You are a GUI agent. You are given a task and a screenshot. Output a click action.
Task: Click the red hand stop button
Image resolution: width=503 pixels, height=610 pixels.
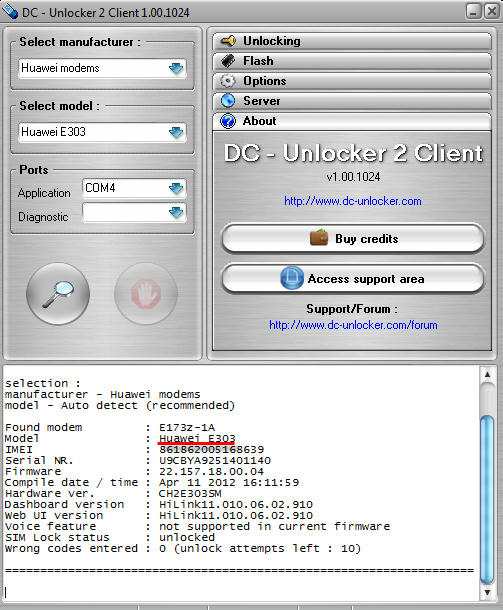click(x=146, y=294)
